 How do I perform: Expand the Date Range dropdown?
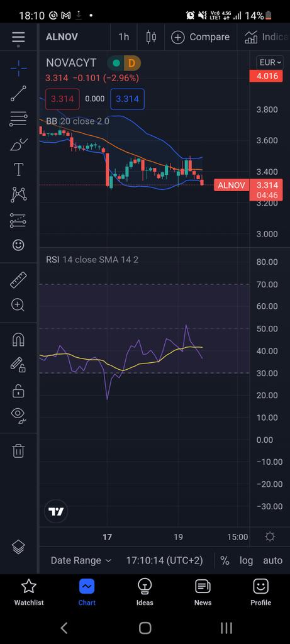[81, 560]
